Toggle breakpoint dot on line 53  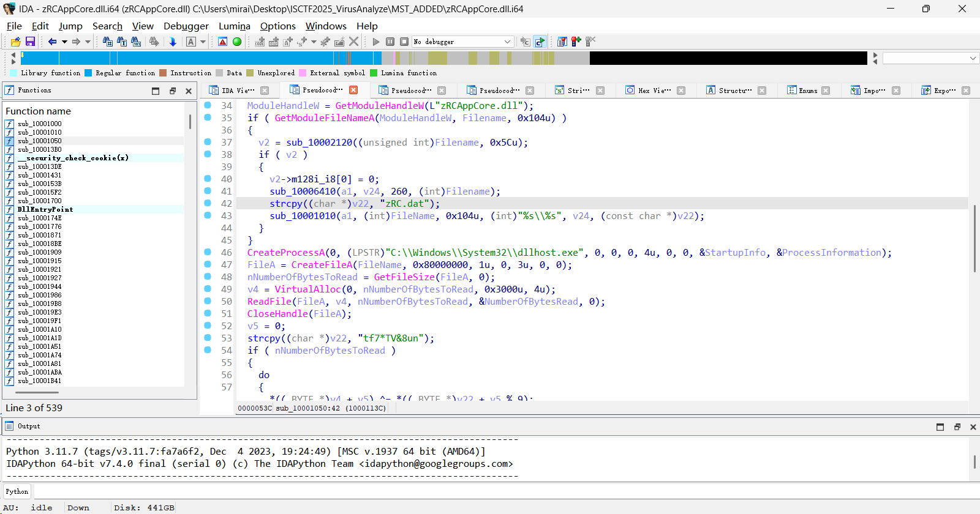click(208, 338)
